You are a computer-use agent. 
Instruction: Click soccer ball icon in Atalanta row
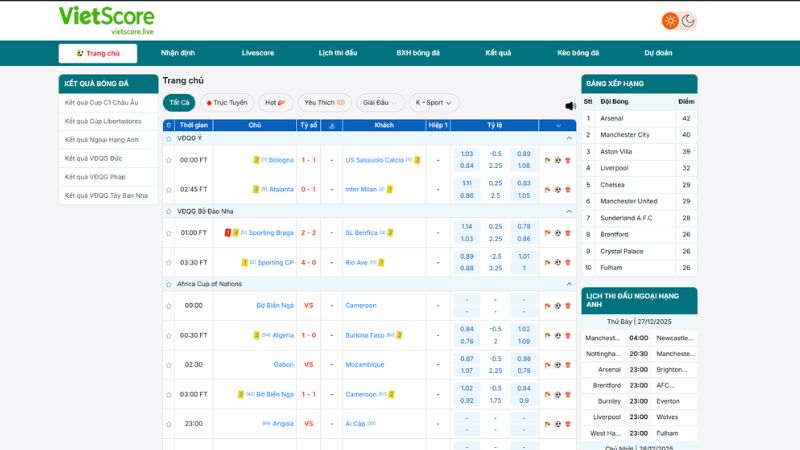click(558, 190)
